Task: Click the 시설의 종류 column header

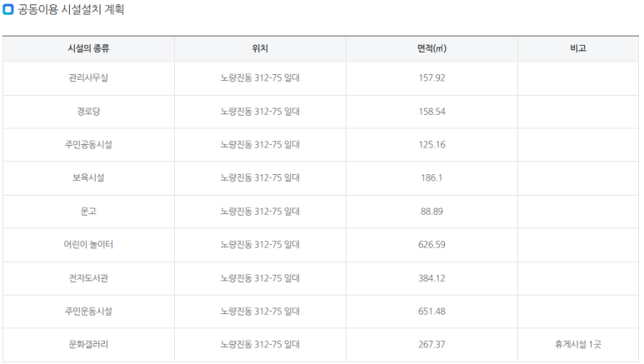Action: coord(88,48)
